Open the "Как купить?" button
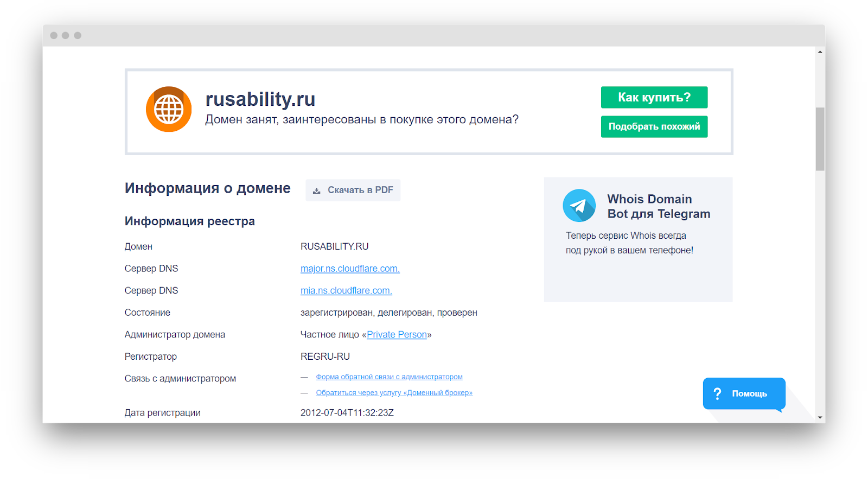Viewport: 868px width, 484px height. (x=654, y=97)
